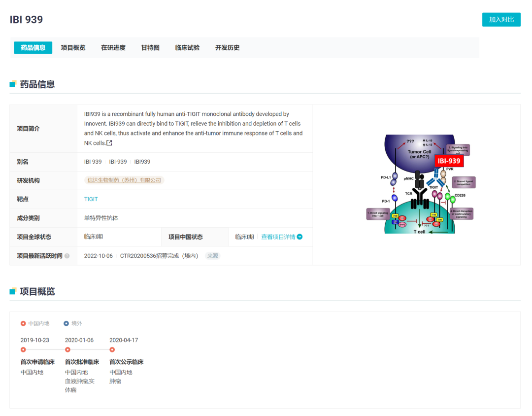
Task: Click 查看项目详情 link
Action: pyautogui.click(x=278, y=237)
